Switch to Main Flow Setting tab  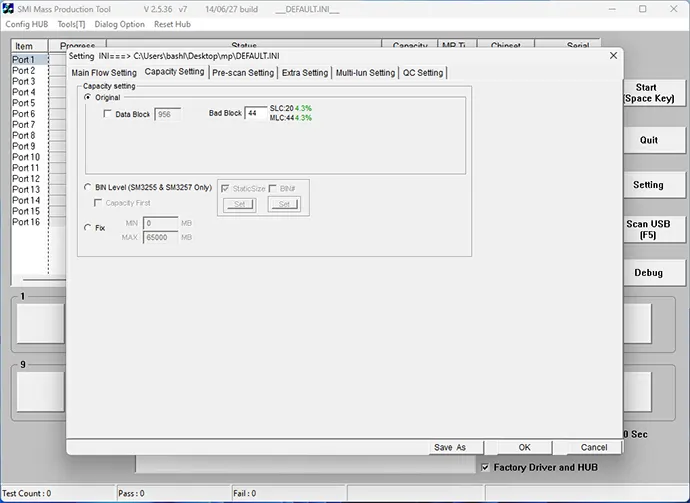pos(104,73)
